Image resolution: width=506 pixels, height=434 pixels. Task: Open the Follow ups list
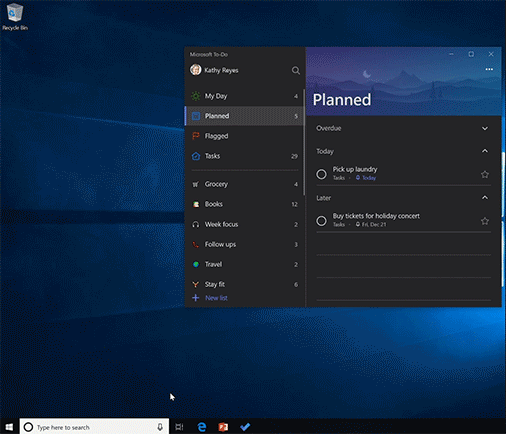(x=244, y=244)
